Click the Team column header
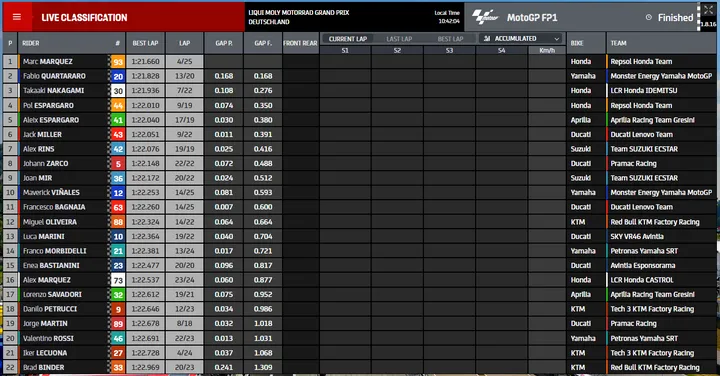Viewport: 720px width, 376px height. click(x=661, y=43)
